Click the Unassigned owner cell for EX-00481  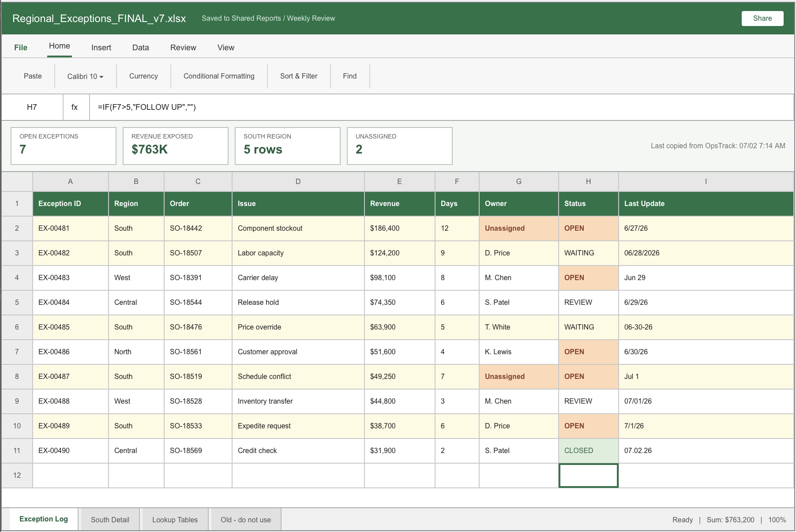[x=519, y=228]
